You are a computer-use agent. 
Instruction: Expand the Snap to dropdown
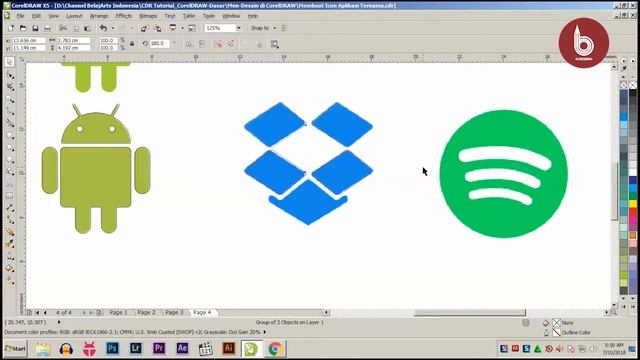(x=275, y=28)
